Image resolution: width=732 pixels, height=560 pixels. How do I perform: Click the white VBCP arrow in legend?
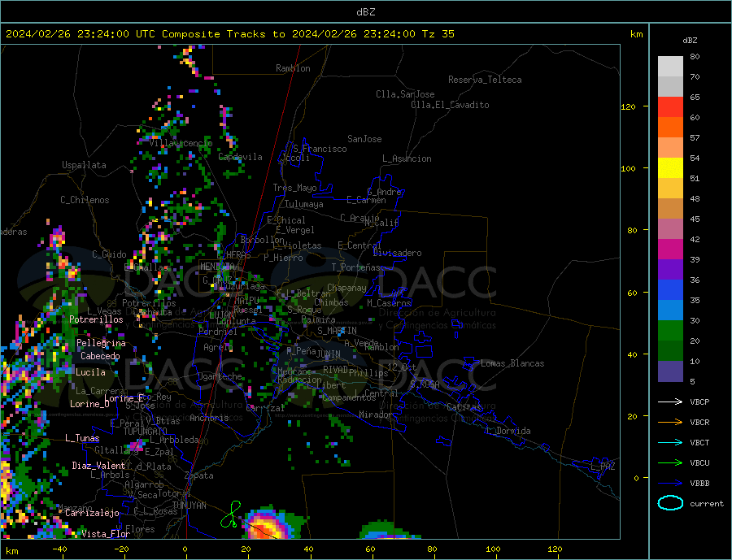coord(670,402)
